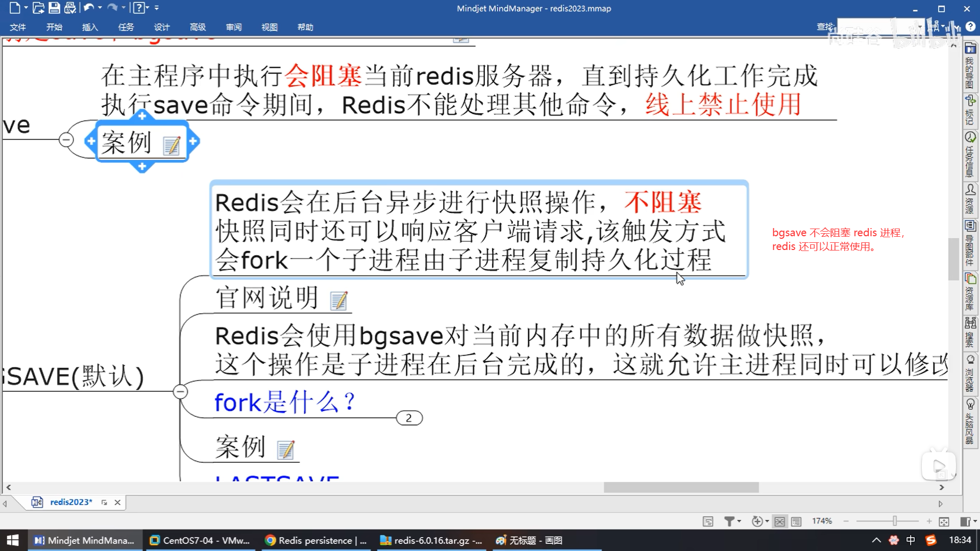The height and width of the screenshot is (551, 980).
Task: Switch to outline view in status bar
Action: [796, 521]
